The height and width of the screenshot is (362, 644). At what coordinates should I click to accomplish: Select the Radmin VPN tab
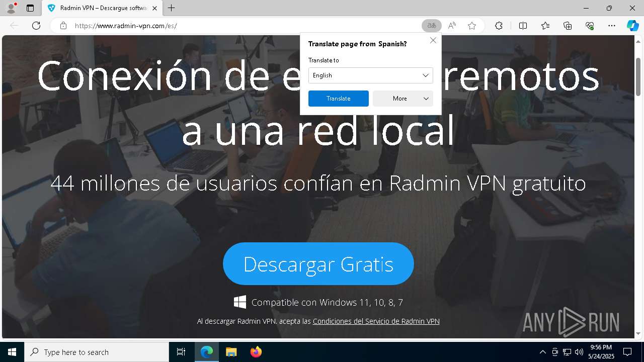coord(102,8)
